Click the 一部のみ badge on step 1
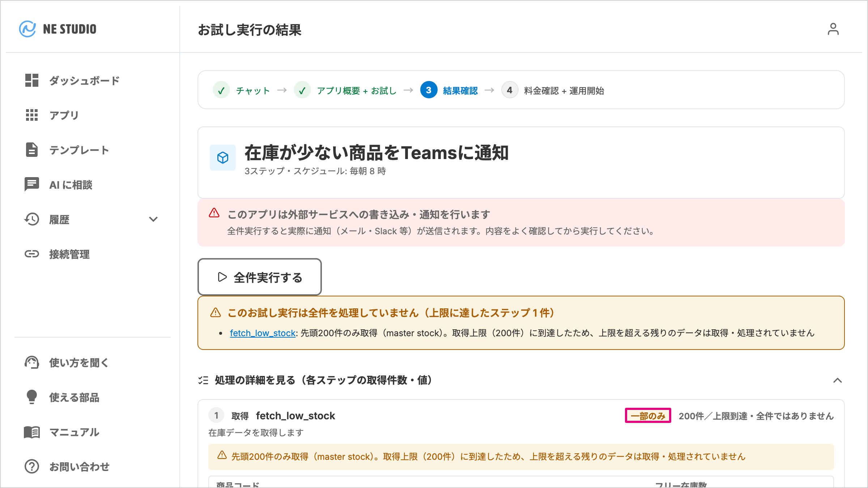Viewport: 868px width, 488px height. point(648,416)
